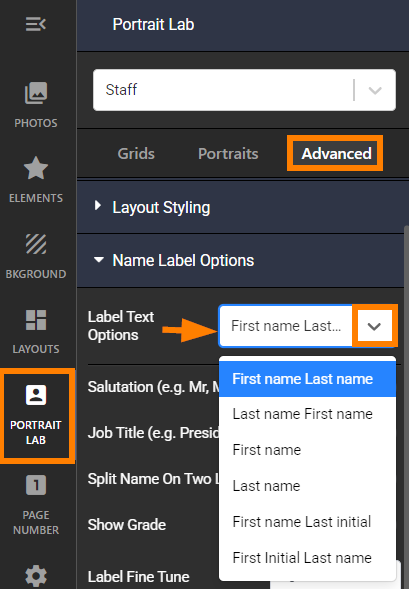This screenshot has height=589, width=409.
Task: Click the Label Text Options chevron
Action: pyautogui.click(x=374, y=326)
